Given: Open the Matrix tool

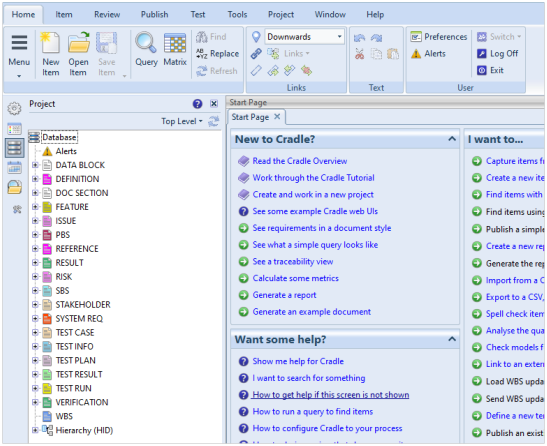Looking at the screenshot, I should tap(175, 50).
